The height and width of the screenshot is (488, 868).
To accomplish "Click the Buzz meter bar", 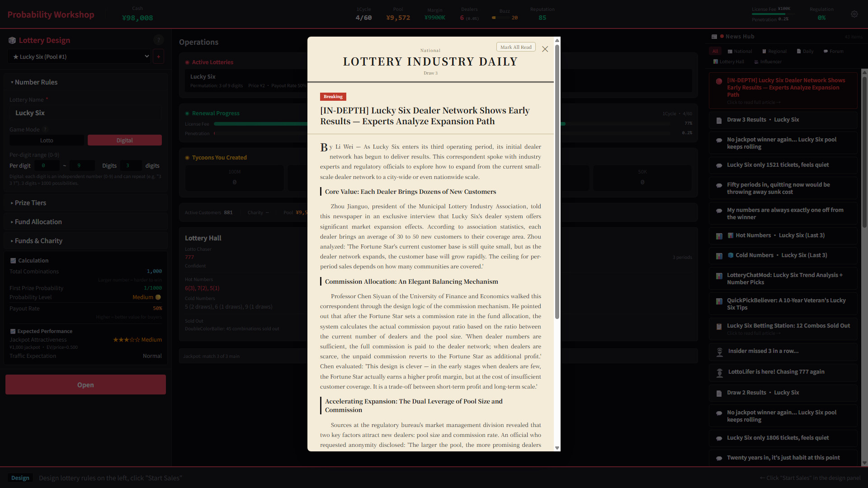I will (x=501, y=18).
